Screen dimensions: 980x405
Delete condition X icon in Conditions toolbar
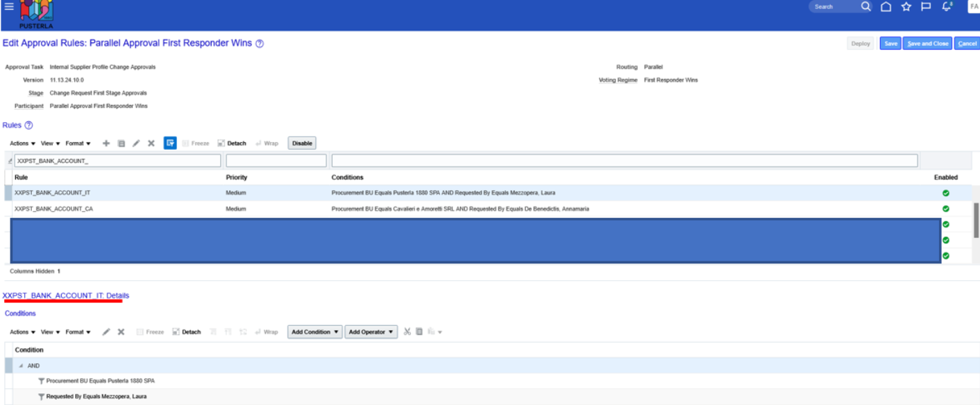coord(121,332)
